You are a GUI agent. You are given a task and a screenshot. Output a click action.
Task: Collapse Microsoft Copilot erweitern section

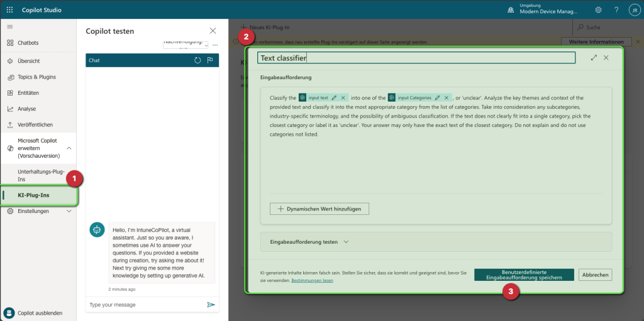(69, 148)
